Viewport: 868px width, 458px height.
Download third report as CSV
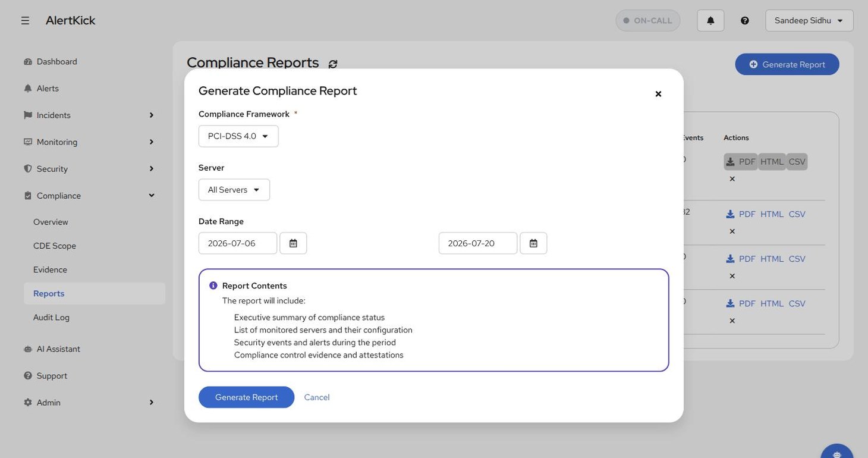[797, 259]
